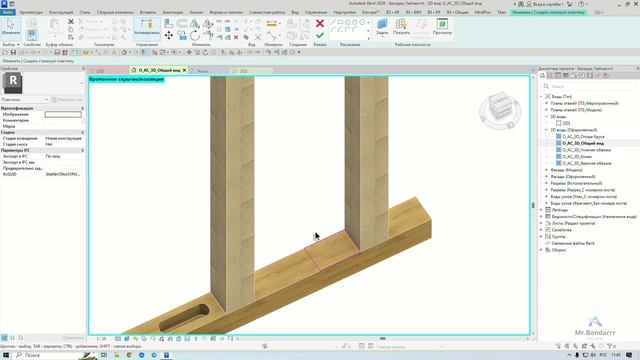This screenshot has width=640, height=360.
Task: Click the Project Browser search field
Action: 590,86
